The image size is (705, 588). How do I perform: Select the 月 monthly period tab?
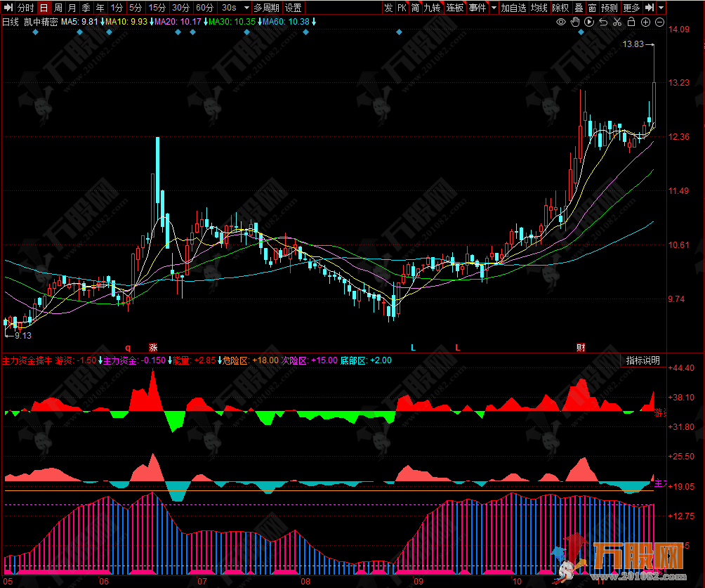(x=72, y=8)
